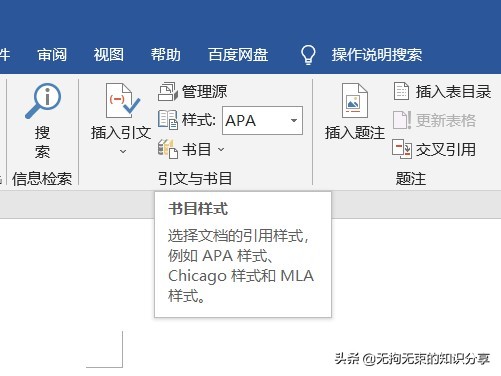The height and width of the screenshot is (376, 501).
Task: Click the 插入引文 document icon
Action: point(123,101)
